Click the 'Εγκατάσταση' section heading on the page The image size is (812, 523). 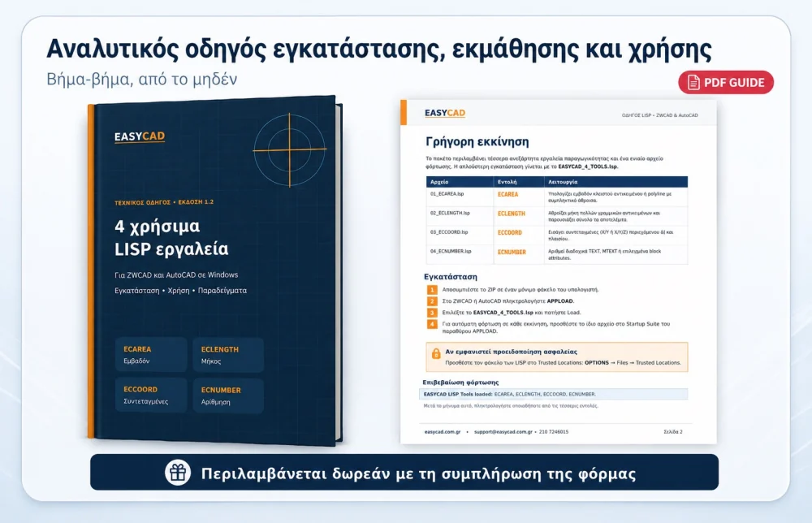[451, 277]
